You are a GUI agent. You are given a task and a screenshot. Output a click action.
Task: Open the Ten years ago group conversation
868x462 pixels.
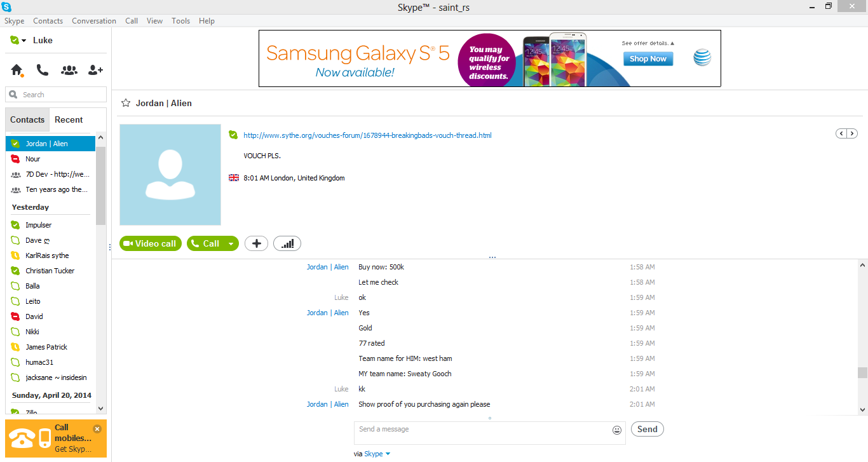point(50,189)
